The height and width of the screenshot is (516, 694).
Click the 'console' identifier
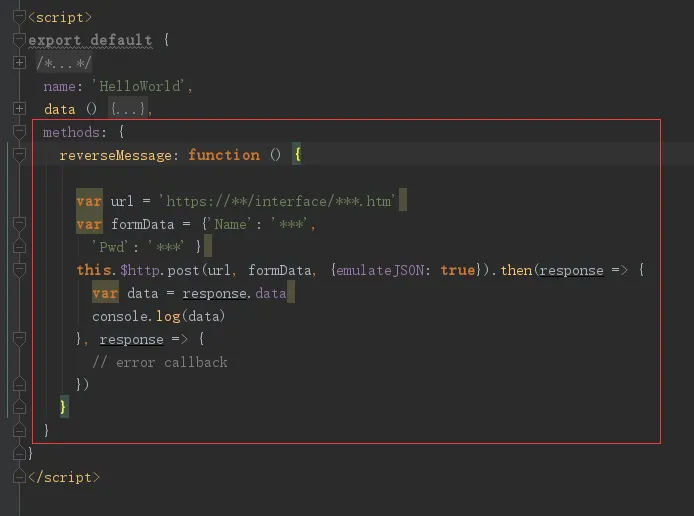120,316
